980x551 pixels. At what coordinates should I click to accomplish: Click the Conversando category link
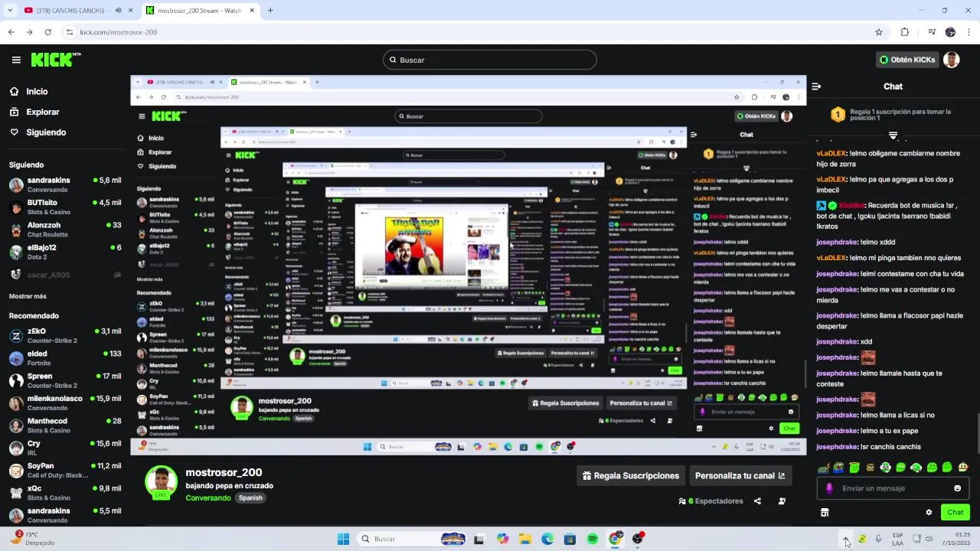pos(207,498)
